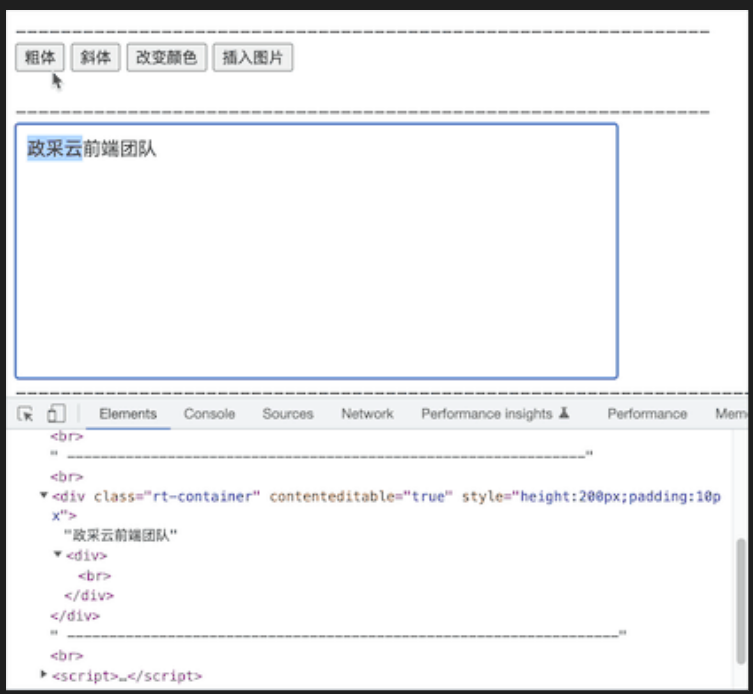Open the Sources tab
This screenshot has width=753, height=694.
[288, 414]
